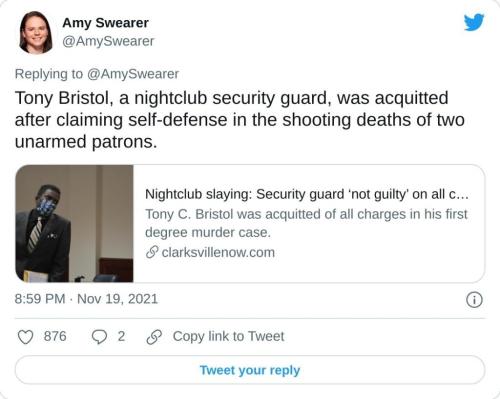Viewport: 500px width, 399px height.
Task: Open @AmySwearer in the Replying to line
Action: tap(133, 74)
